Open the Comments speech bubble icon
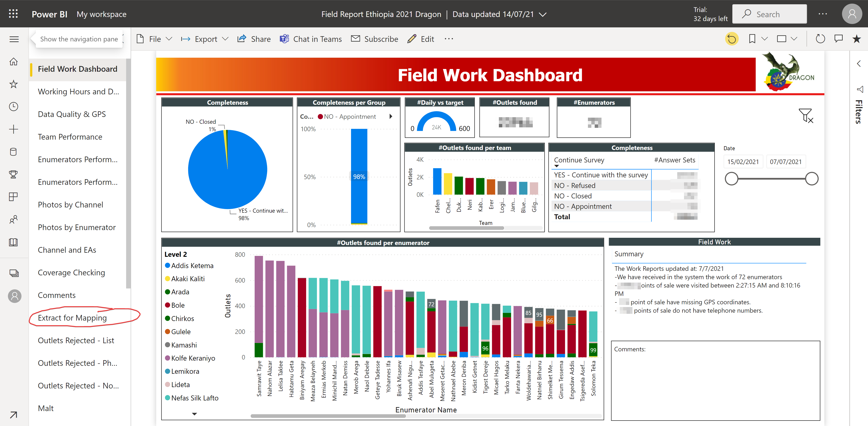This screenshot has height=426, width=868. click(x=838, y=39)
